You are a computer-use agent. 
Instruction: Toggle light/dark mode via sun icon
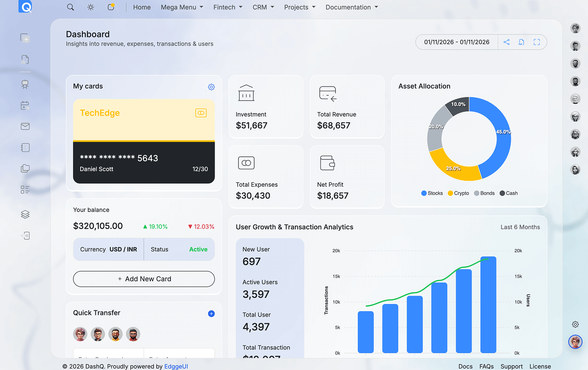click(x=90, y=7)
